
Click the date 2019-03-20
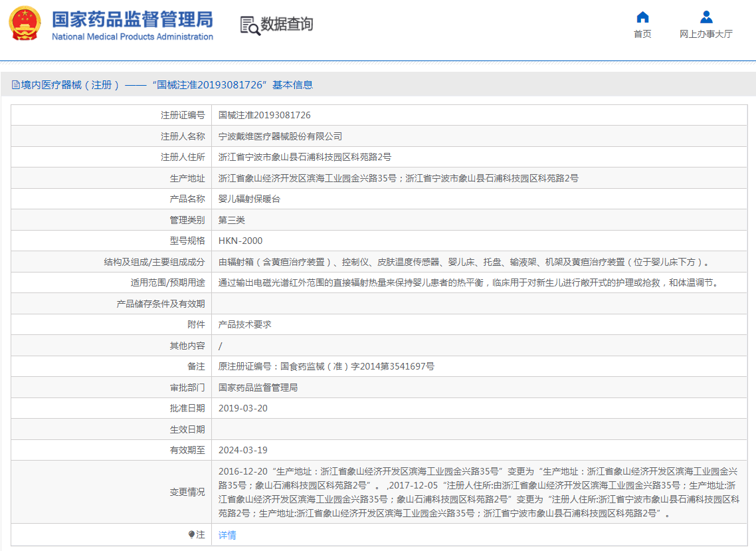[243, 408]
